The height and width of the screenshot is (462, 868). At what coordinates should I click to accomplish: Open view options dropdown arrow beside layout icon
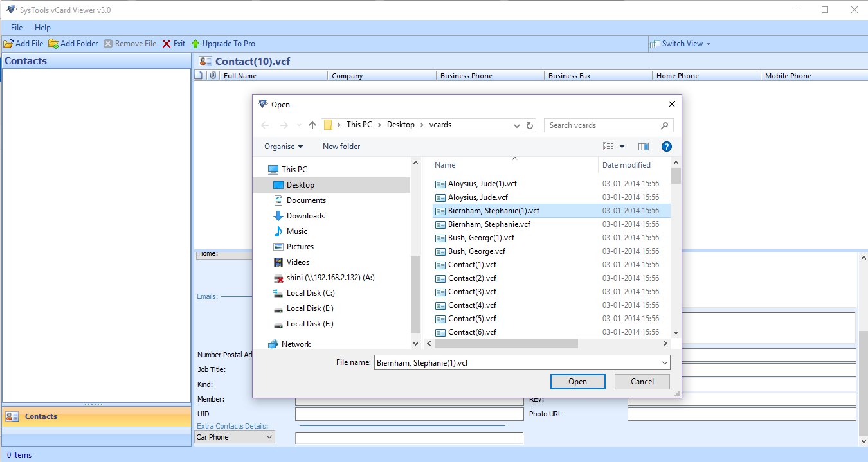(x=622, y=147)
